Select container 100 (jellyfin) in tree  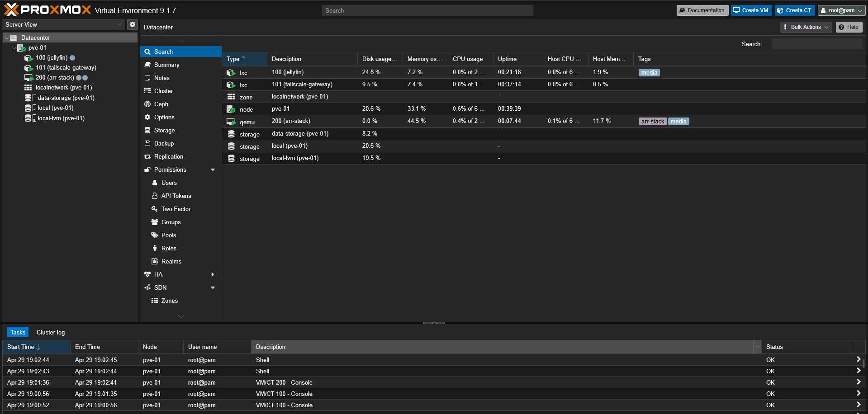pyautogui.click(x=51, y=57)
